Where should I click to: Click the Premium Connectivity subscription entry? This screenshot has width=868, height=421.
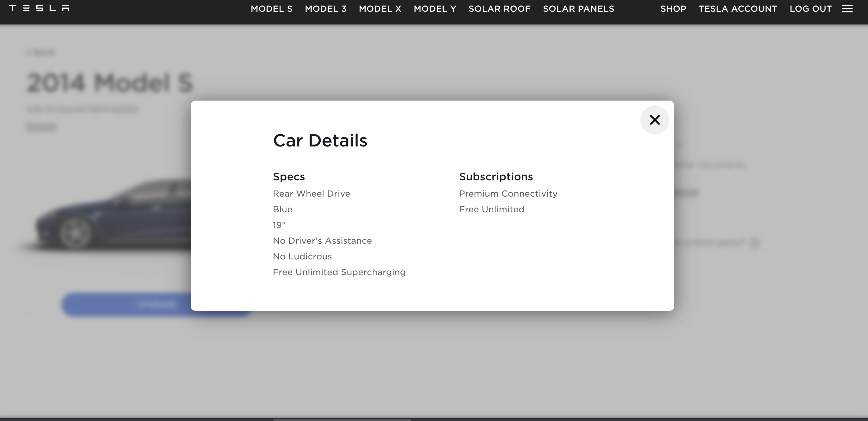(508, 194)
